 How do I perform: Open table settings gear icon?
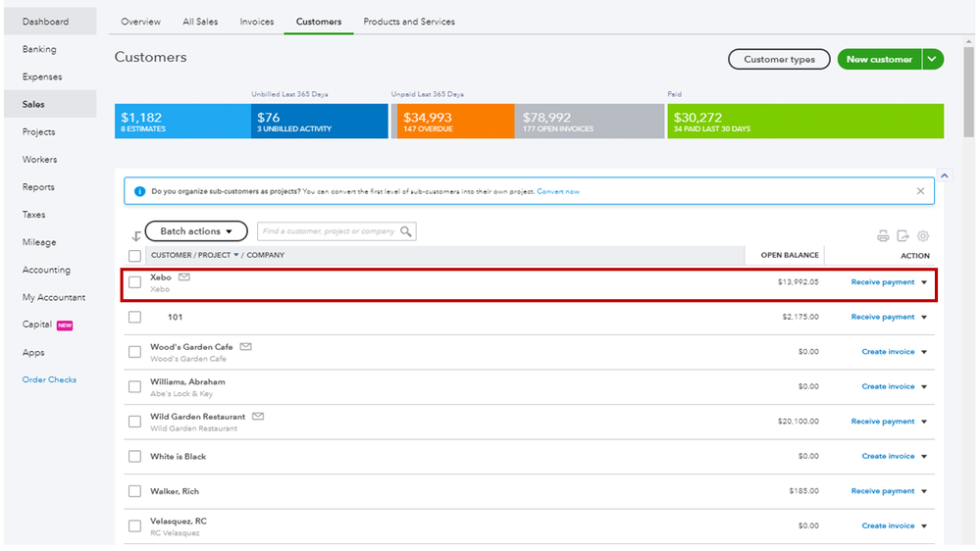922,236
